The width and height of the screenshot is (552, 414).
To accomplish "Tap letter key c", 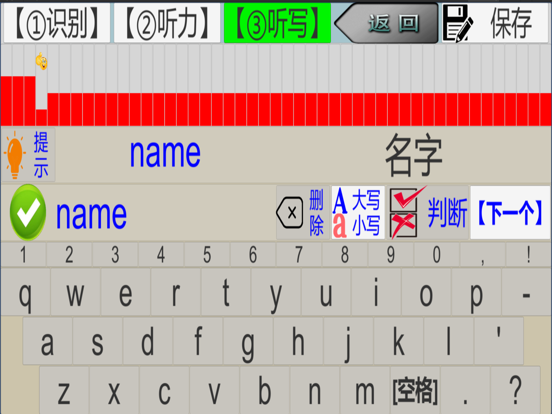I will coord(164,390).
